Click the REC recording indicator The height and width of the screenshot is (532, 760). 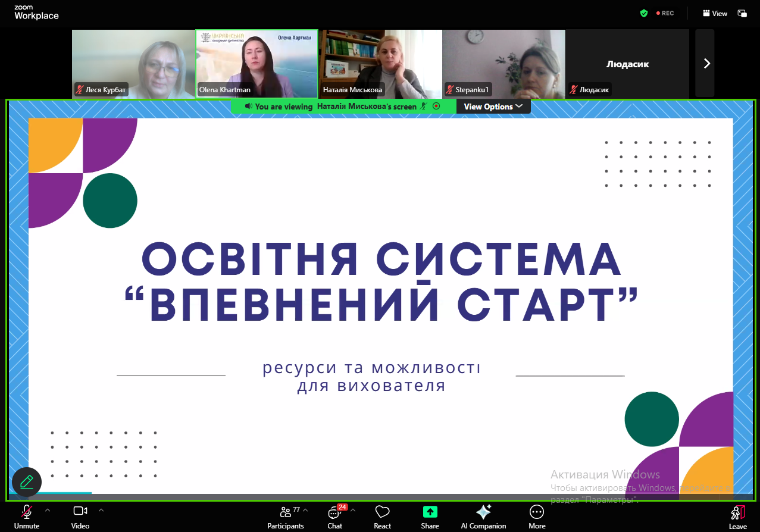pos(665,13)
